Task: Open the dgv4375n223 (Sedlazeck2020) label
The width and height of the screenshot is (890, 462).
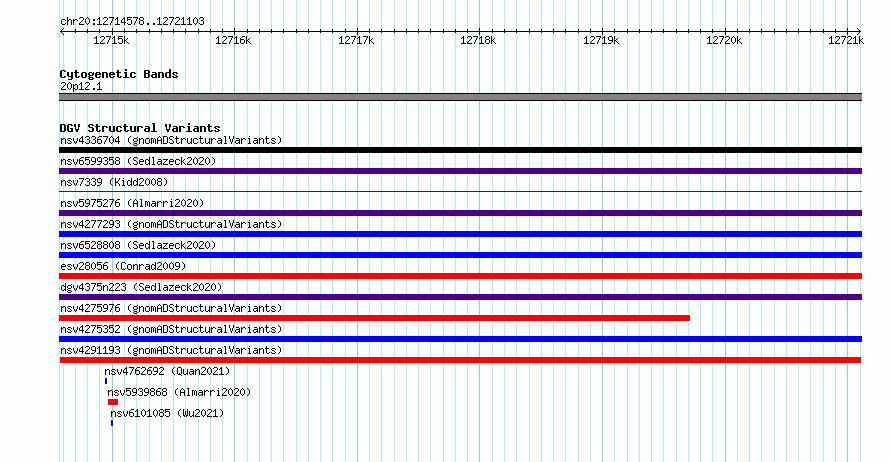Action: point(141,287)
